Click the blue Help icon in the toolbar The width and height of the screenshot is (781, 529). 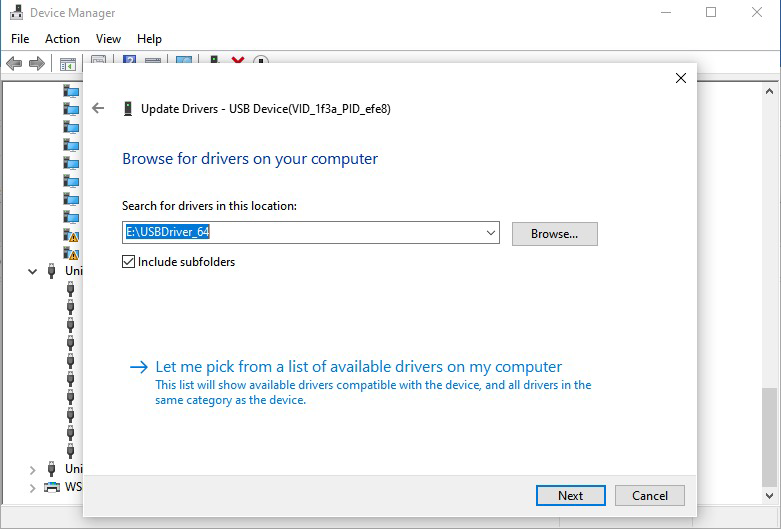pos(130,60)
